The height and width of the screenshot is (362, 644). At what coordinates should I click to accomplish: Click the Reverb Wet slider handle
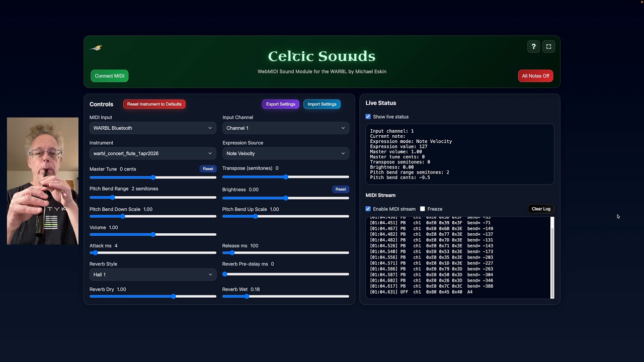coord(247,296)
